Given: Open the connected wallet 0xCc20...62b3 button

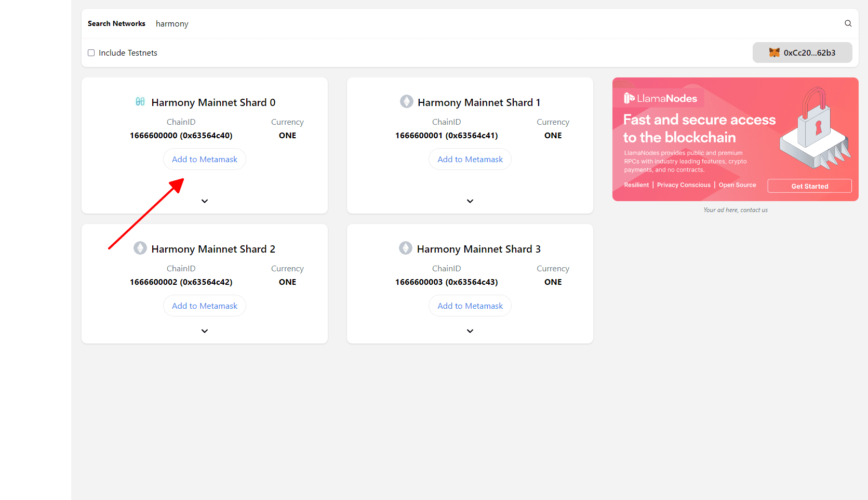Looking at the screenshot, I should click(803, 52).
